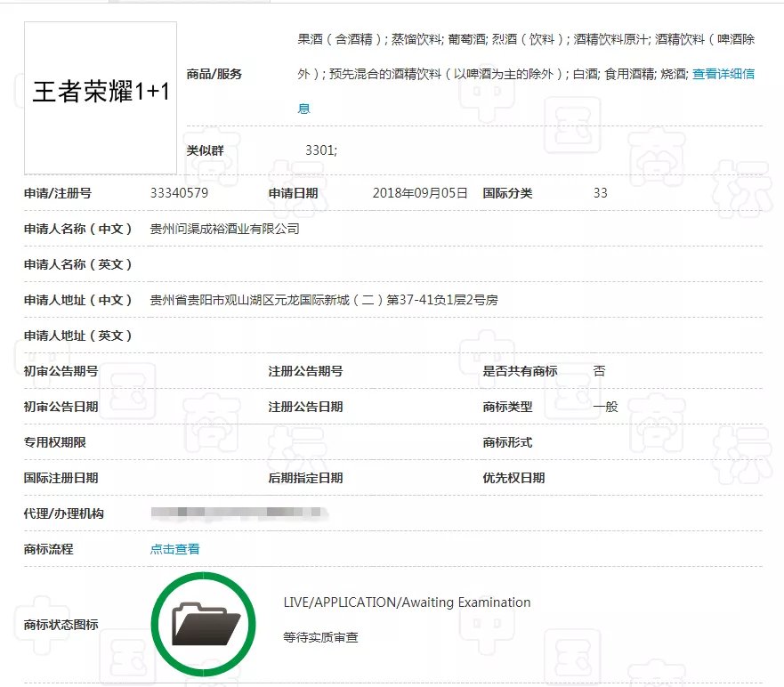The image size is (784, 687).
Task: Click the trademark type value 一般
Action: [605, 407]
